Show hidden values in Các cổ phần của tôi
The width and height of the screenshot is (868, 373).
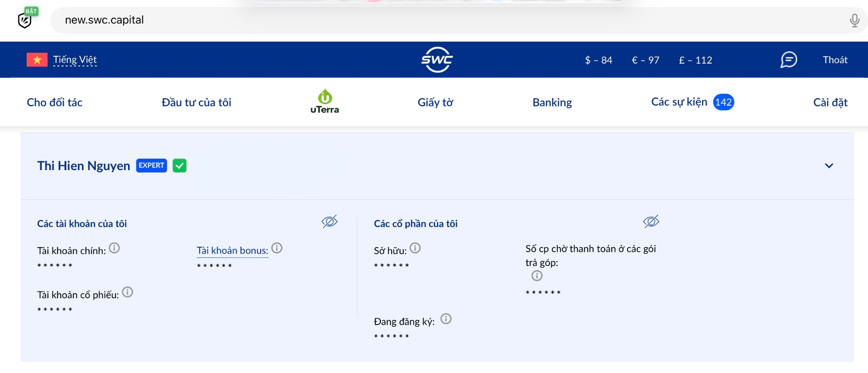tap(651, 222)
